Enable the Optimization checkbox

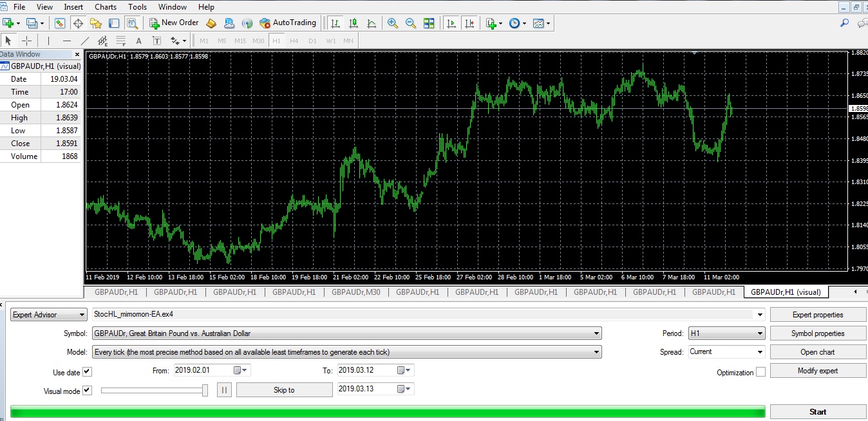click(x=760, y=372)
